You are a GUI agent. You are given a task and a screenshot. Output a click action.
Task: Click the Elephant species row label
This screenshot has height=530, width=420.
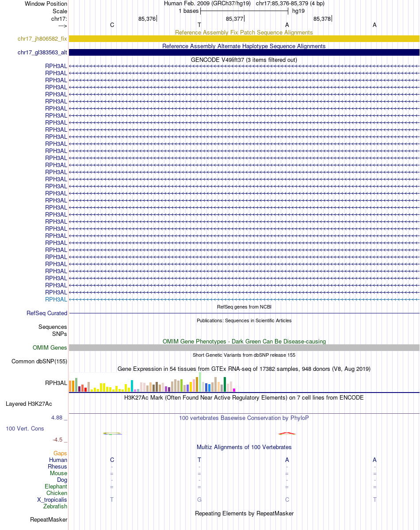point(56,486)
